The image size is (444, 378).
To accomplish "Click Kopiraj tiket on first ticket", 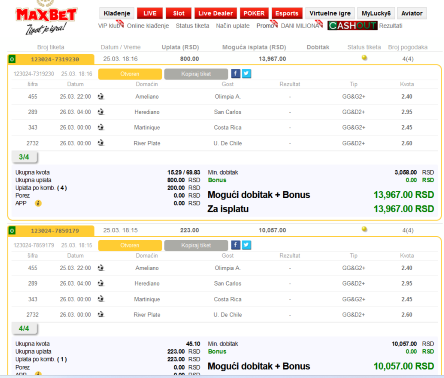I will [x=196, y=74].
